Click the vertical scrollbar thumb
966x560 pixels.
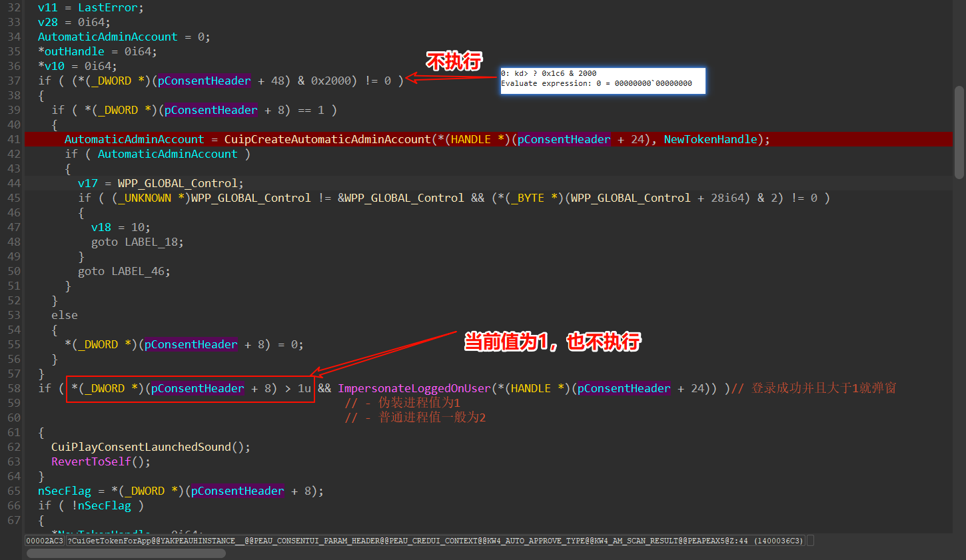(959, 133)
